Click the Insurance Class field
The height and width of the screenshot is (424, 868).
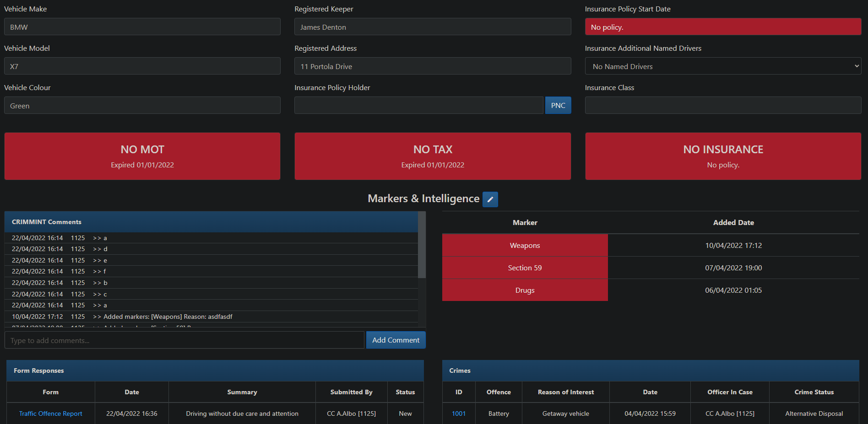pos(723,106)
